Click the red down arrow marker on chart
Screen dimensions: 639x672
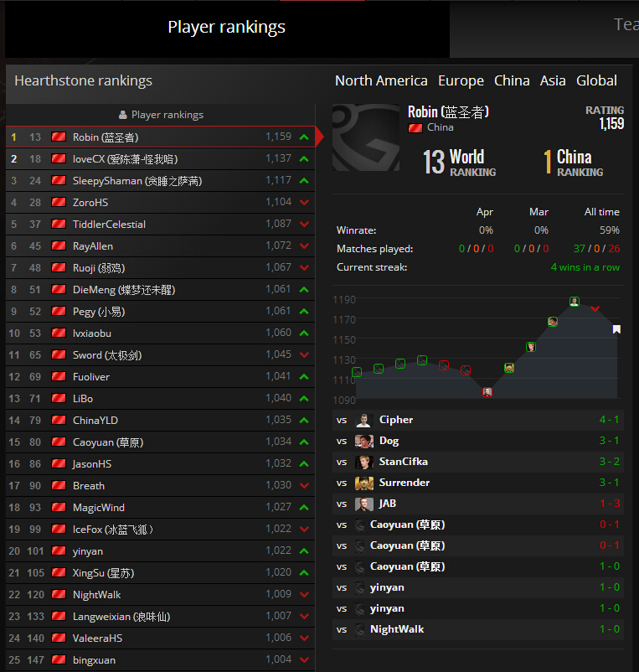[595, 308]
